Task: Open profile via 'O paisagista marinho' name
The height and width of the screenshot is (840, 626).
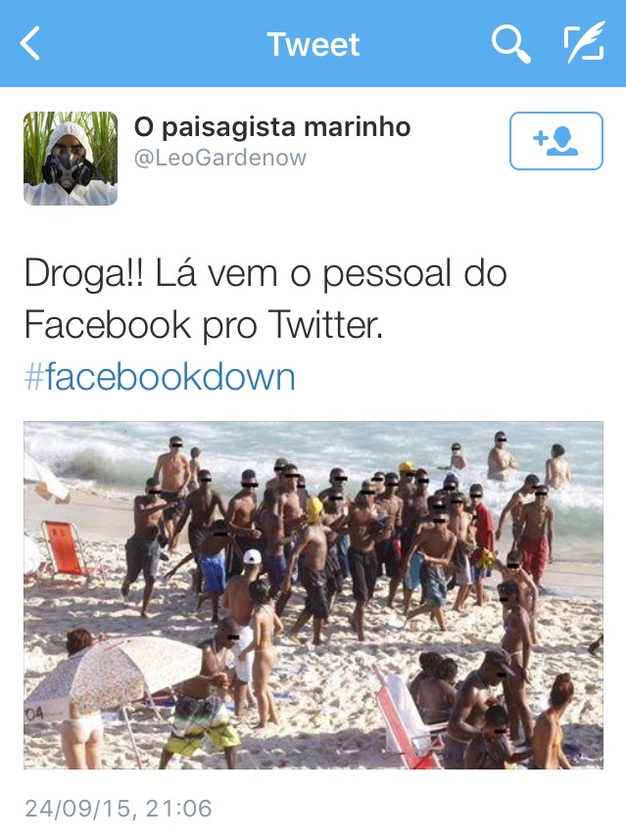Action: [272, 127]
